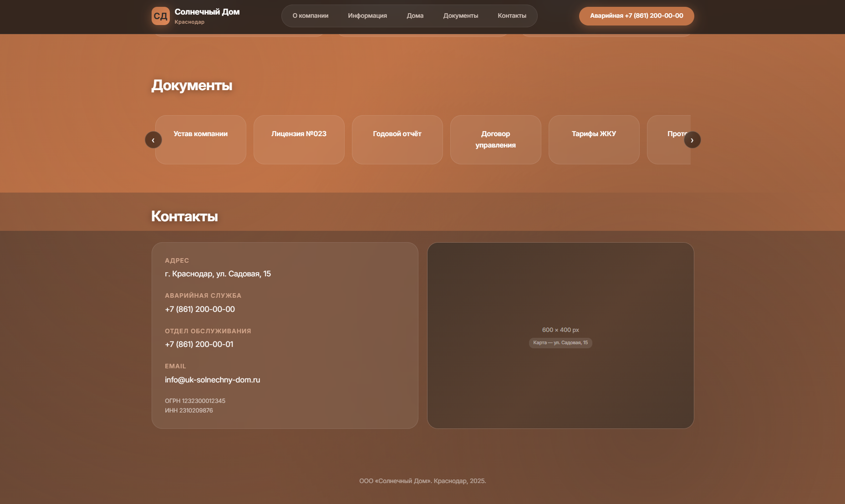Click the Аварийная служба label
This screenshot has width=845, height=504.
click(x=203, y=295)
